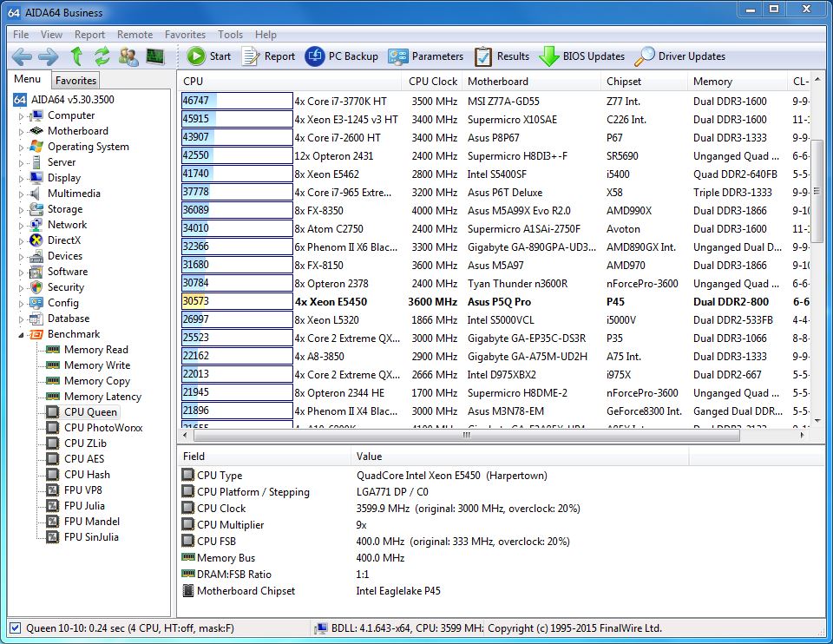Select Memory Write benchmark
This screenshot has height=644, width=833.
point(96,365)
